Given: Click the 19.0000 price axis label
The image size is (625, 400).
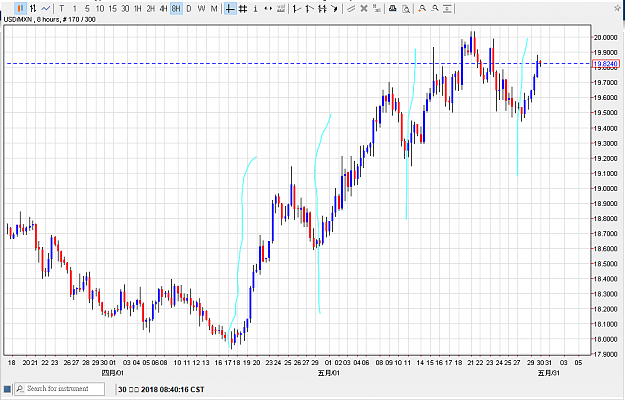Looking at the screenshot, I should click(x=605, y=188).
